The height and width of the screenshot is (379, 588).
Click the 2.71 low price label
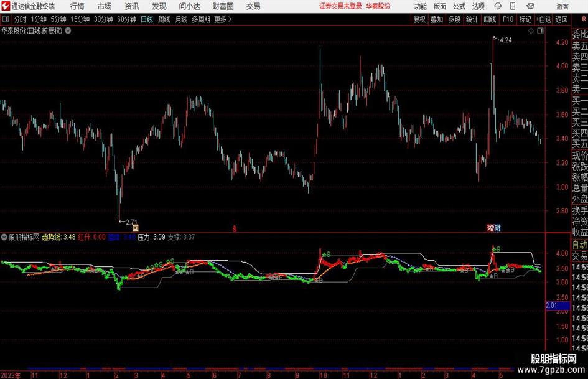coord(132,222)
